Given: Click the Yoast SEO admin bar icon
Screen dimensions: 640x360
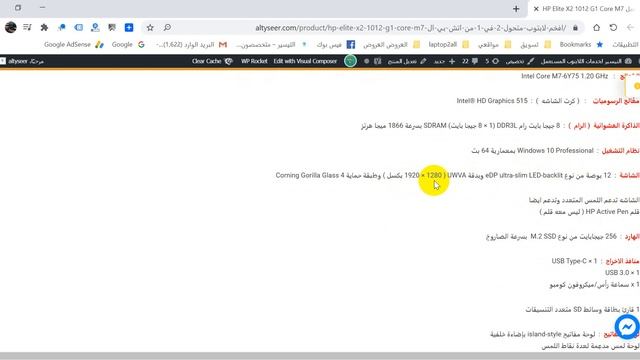Looking at the screenshot, I should coord(378,61).
